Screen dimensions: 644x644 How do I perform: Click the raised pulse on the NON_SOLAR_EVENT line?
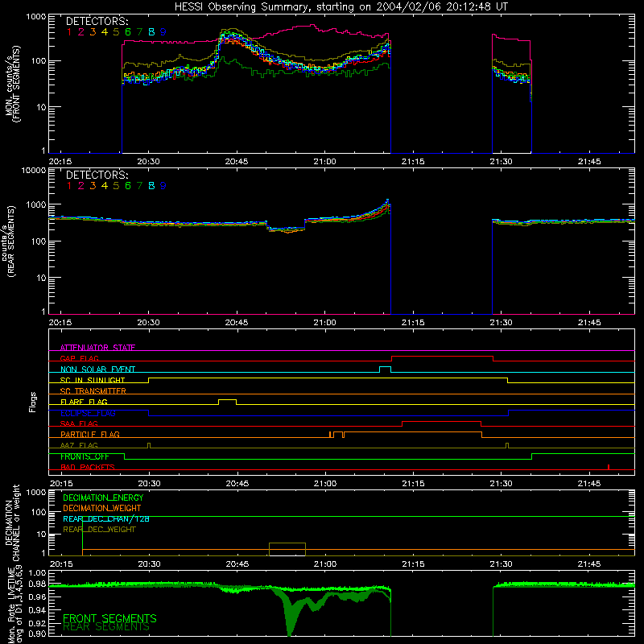pyautogui.click(x=385, y=369)
